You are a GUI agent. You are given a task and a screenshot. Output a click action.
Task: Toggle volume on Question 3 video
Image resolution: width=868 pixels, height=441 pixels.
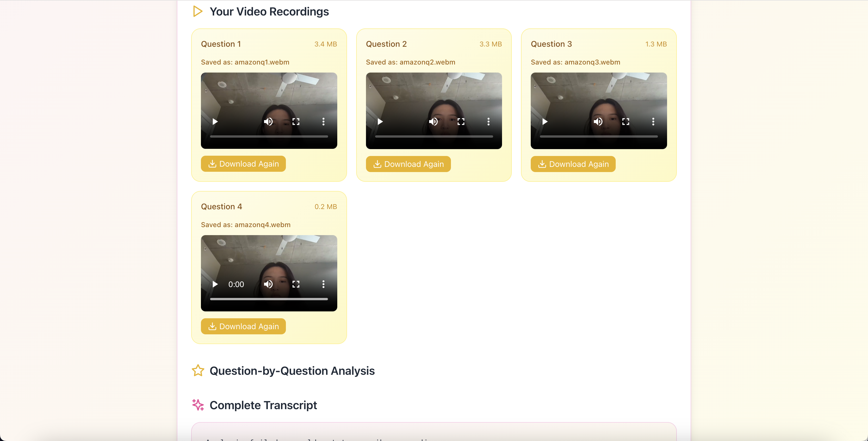click(598, 122)
